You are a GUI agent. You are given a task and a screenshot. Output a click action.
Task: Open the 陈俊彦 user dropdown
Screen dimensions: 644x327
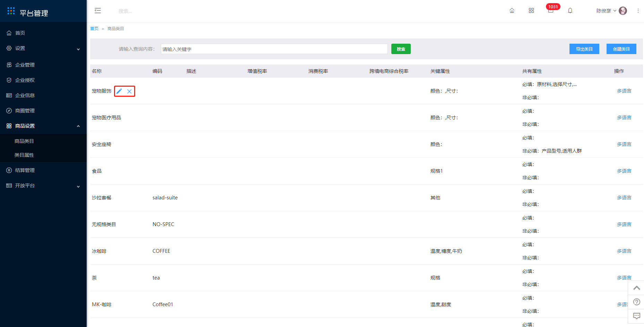pyautogui.click(x=606, y=11)
